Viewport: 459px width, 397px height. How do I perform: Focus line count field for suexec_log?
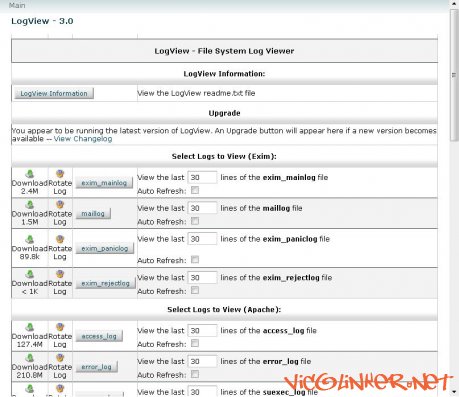click(x=202, y=391)
